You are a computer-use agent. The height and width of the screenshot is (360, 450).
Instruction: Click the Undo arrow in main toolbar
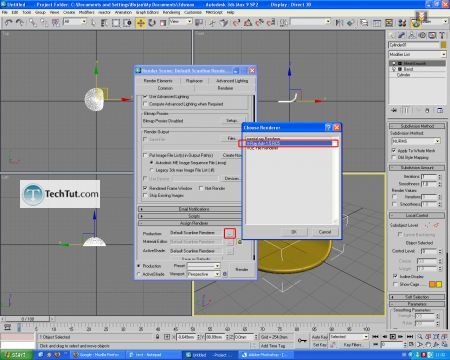tap(8, 23)
